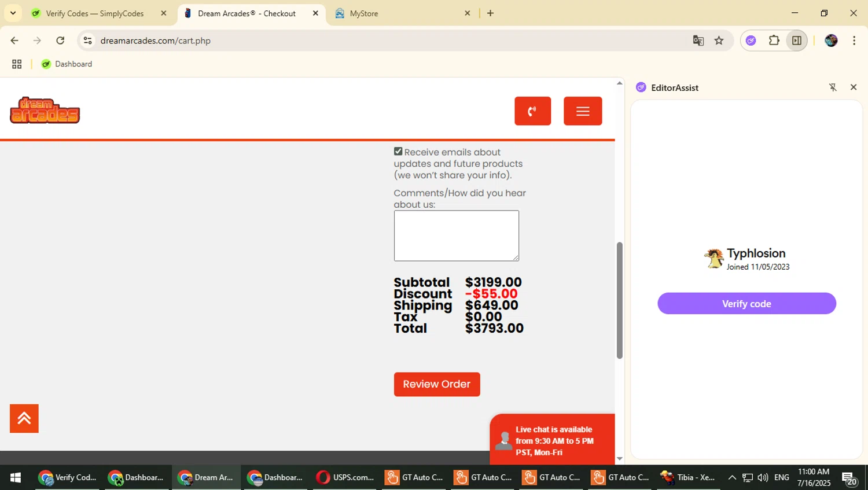
Task: Open the Extensions puzzle menu
Action: tap(774, 40)
